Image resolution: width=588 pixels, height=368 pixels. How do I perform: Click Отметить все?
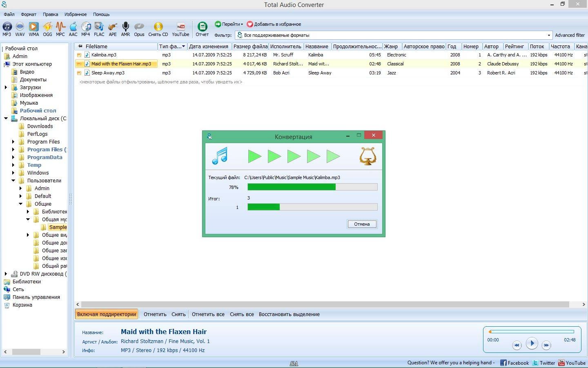tap(208, 314)
